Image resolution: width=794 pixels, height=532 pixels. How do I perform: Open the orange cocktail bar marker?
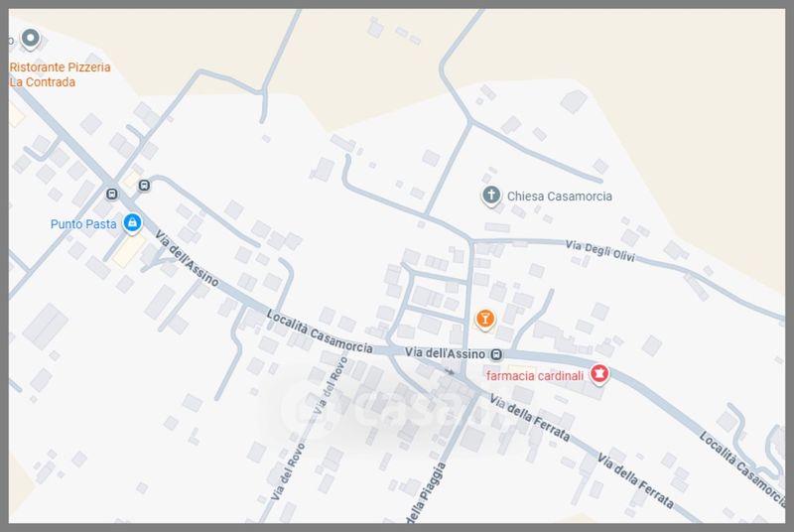[484, 319]
